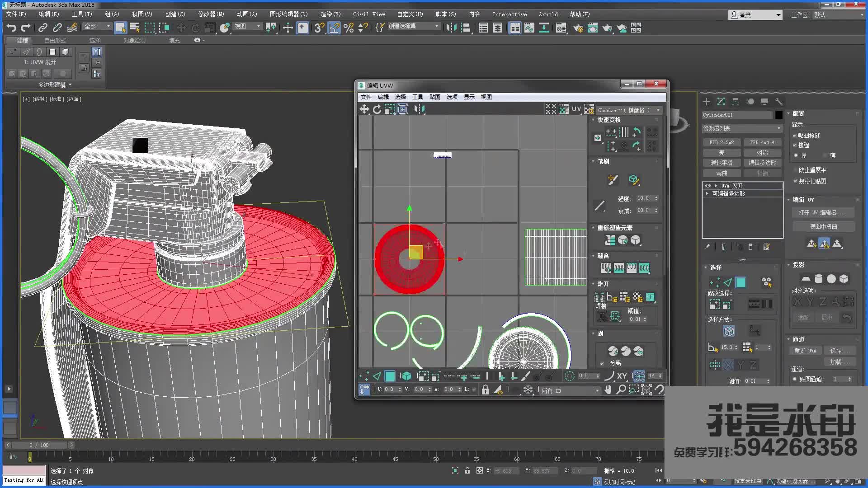Click the FFD 2x2x2 modifier button

coord(722,142)
